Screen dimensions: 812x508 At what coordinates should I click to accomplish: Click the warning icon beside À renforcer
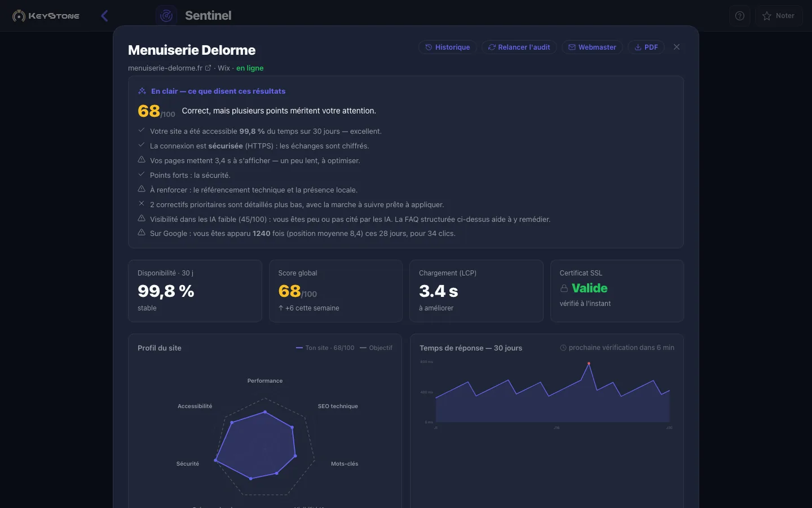click(142, 189)
